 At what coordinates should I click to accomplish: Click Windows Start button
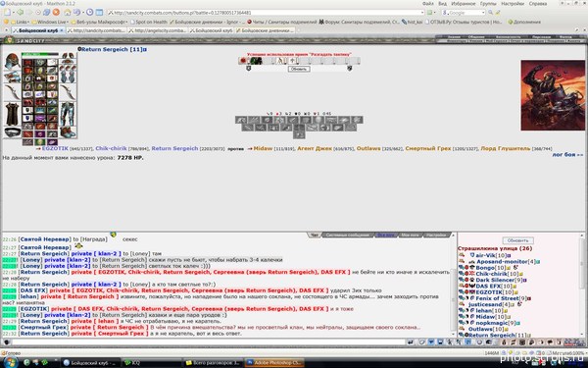click(x=10, y=362)
